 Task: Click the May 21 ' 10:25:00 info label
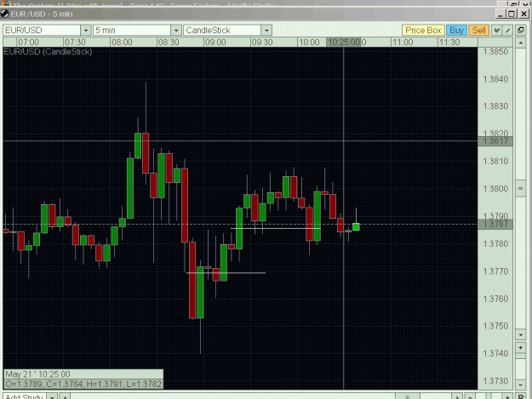click(x=37, y=374)
